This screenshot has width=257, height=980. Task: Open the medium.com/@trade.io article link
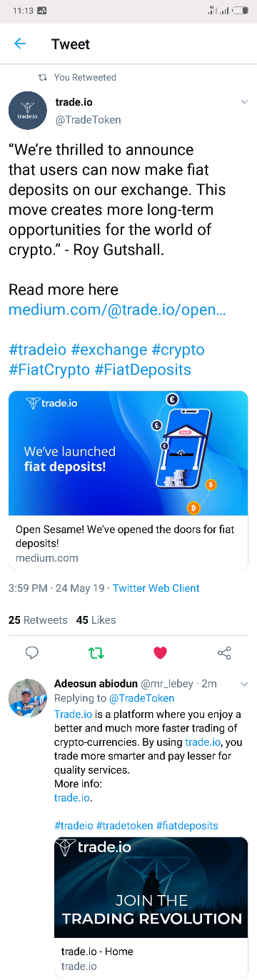pos(117,310)
